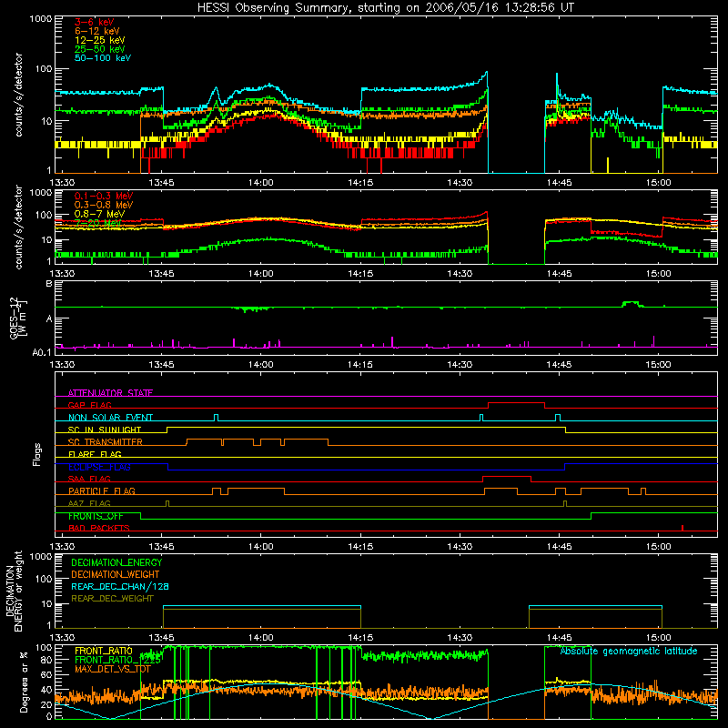Click the DECIMATION_WEIGHT legend label
Screen dimensions: 728x728
[116, 575]
